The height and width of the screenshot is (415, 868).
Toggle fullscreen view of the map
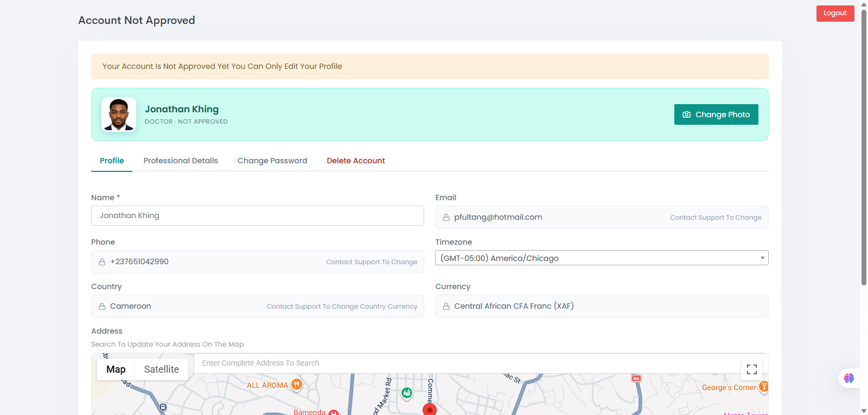(x=752, y=369)
